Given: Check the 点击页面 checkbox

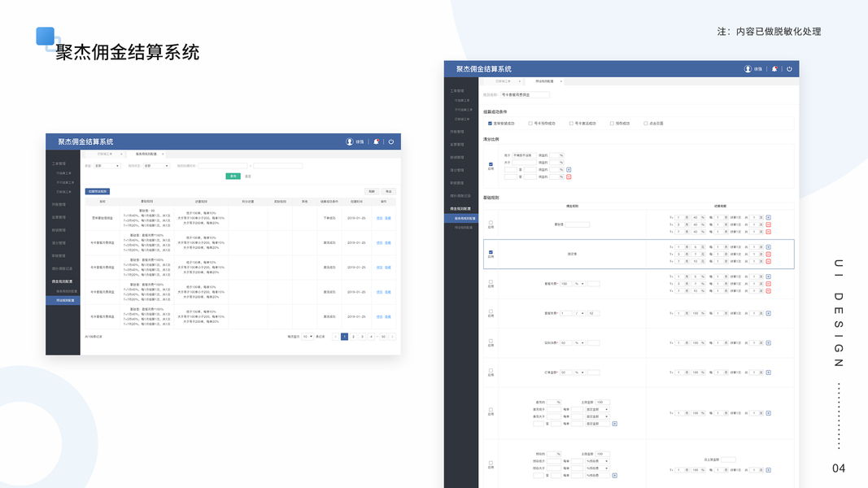Looking at the screenshot, I should (x=645, y=124).
